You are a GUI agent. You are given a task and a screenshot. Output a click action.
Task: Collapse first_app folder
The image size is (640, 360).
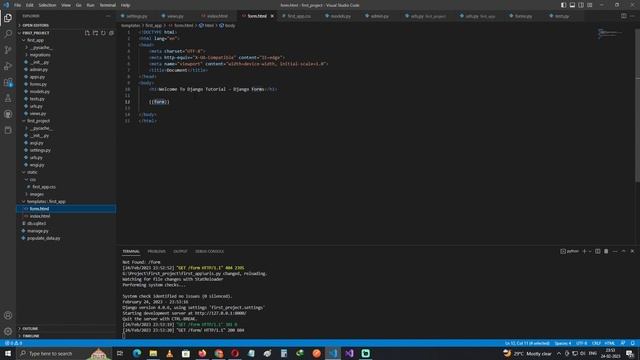66,40
